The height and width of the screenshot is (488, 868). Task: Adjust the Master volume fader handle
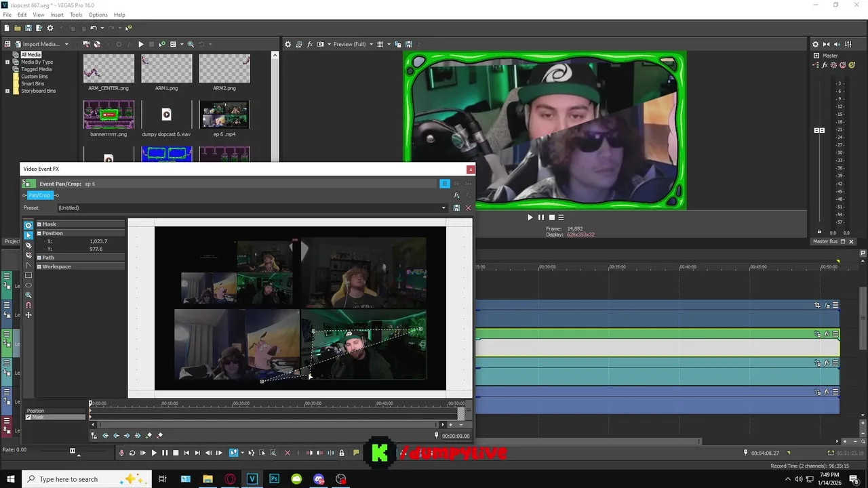pos(819,130)
